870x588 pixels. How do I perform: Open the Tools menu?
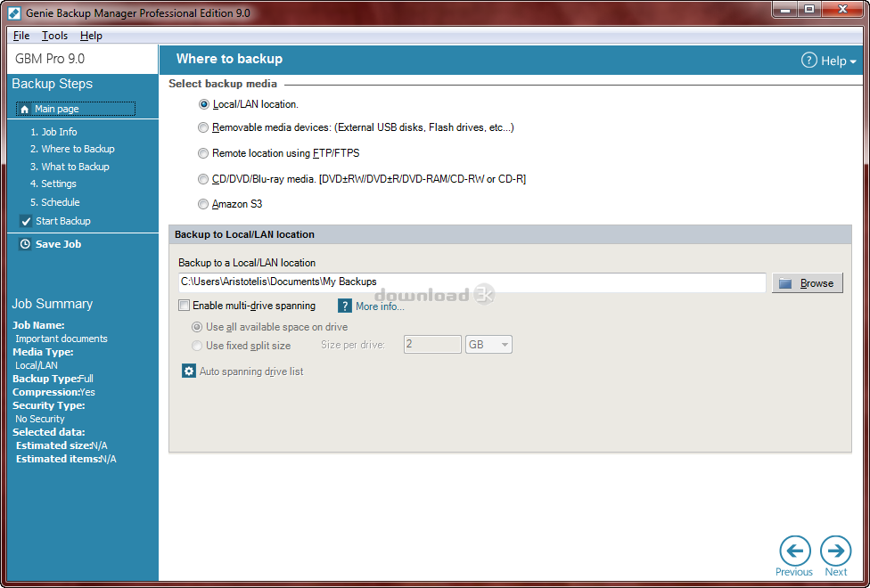(x=54, y=36)
